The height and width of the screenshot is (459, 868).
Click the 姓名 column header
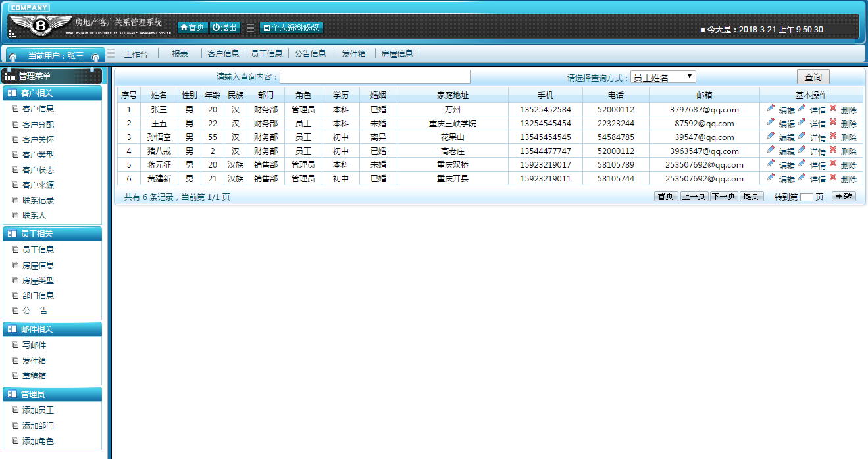(x=159, y=95)
